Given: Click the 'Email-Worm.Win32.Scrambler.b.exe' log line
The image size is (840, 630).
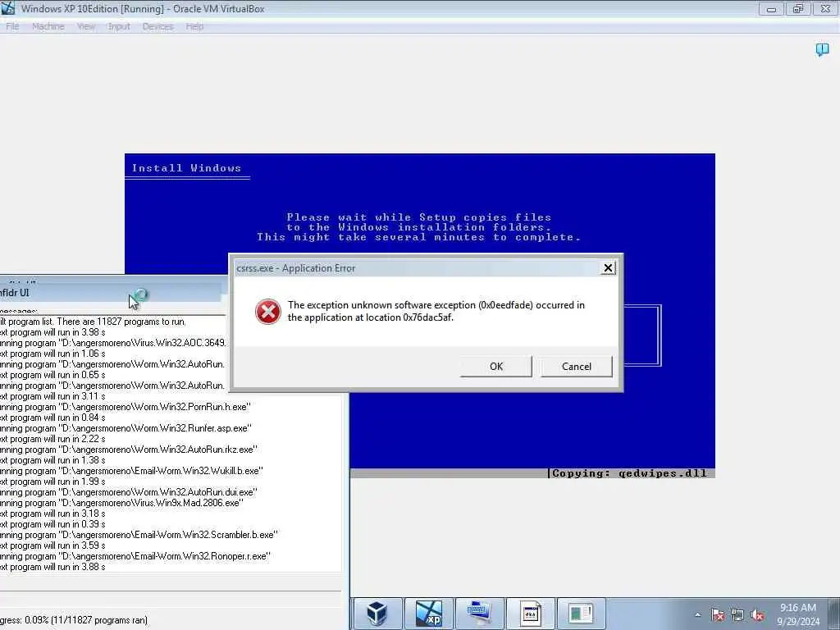Looking at the screenshot, I should click(x=139, y=535).
